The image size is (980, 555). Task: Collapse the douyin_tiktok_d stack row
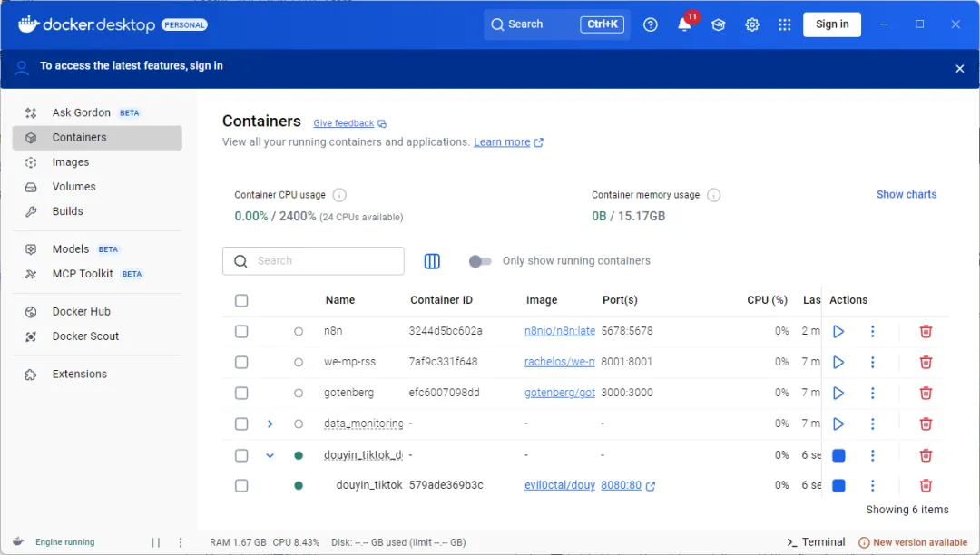(x=270, y=455)
